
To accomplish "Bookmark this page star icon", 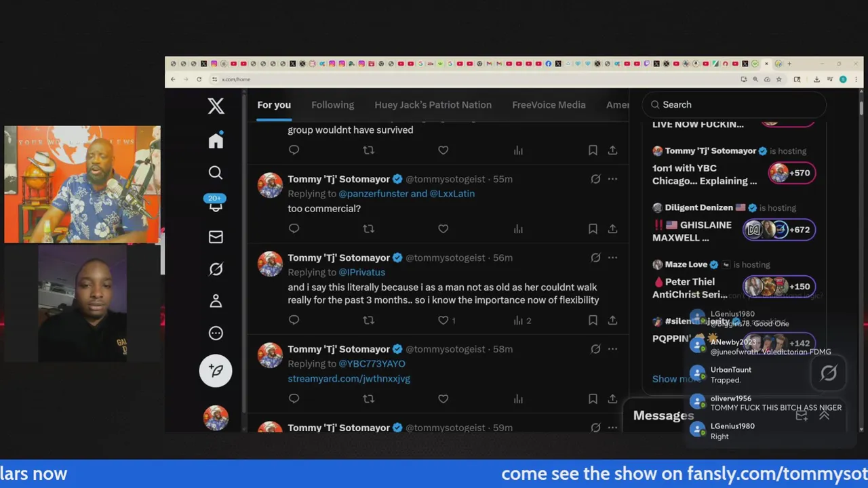I will coord(778,79).
